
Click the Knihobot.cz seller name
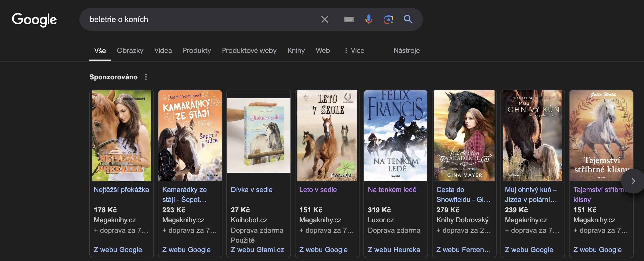pyautogui.click(x=249, y=220)
